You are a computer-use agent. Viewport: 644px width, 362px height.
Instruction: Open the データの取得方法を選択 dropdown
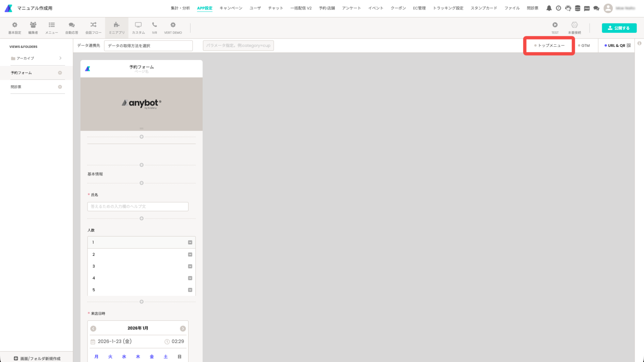click(148, 46)
